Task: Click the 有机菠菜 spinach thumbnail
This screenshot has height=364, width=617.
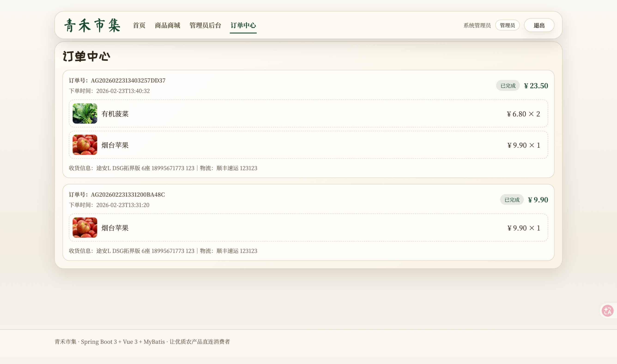Action: click(x=85, y=114)
